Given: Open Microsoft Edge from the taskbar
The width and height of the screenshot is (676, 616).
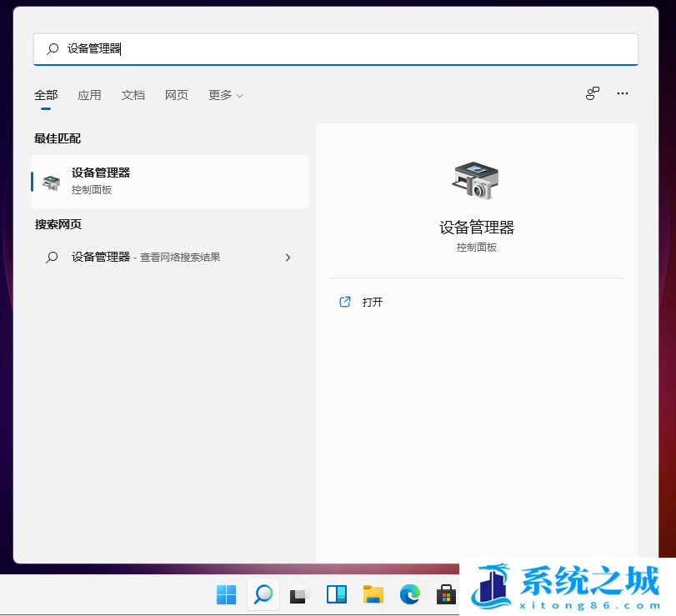Looking at the screenshot, I should pos(410,595).
